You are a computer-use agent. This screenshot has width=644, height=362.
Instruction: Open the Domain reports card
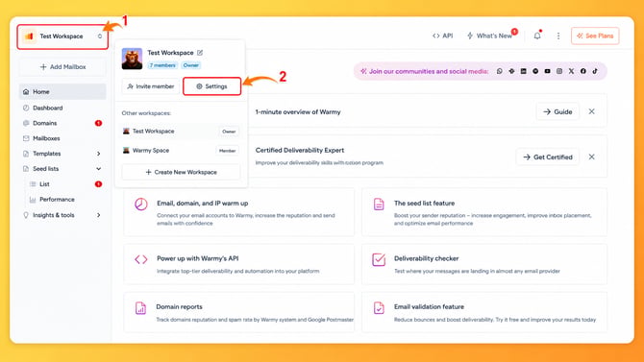pyautogui.click(x=239, y=312)
